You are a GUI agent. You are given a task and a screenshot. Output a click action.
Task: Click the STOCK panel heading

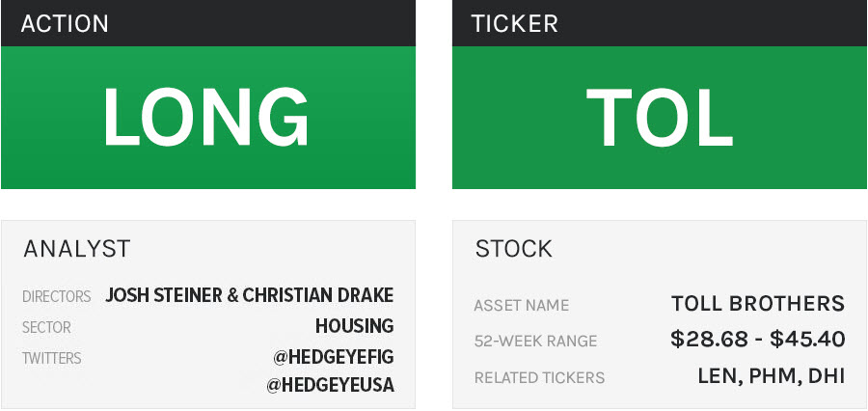513,249
